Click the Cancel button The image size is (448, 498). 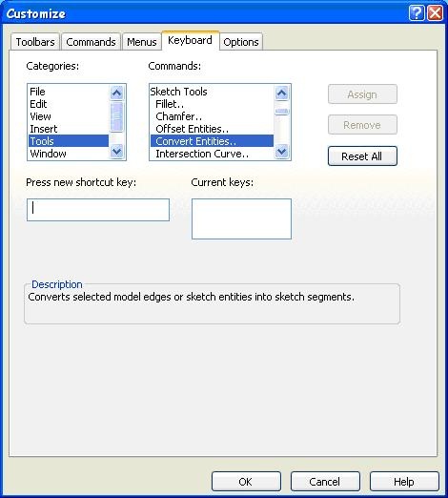coord(325,482)
